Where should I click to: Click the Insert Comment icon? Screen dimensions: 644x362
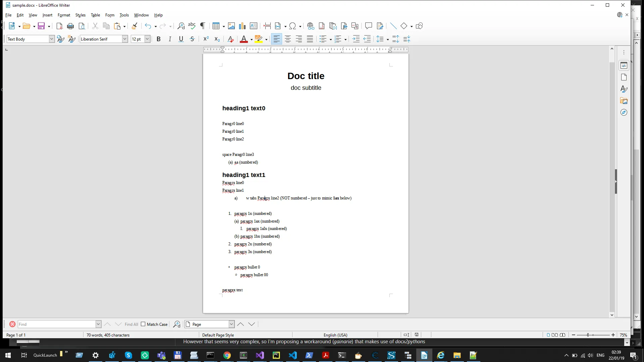click(x=368, y=26)
